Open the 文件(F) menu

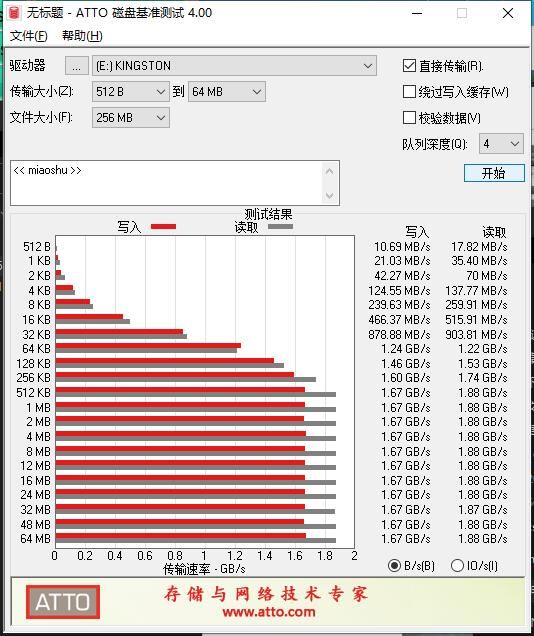[x=28, y=36]
